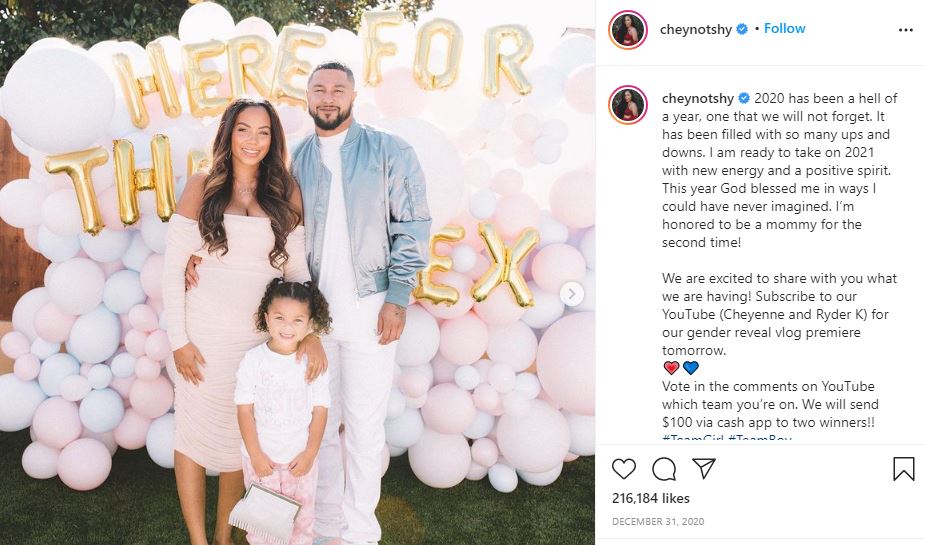Click the family photo in the post

coord(297,272)
